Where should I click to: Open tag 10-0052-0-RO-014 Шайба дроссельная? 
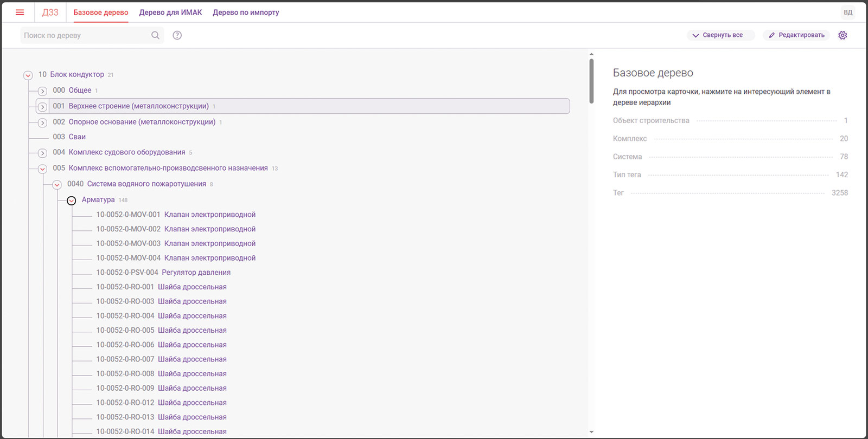point(161,431)
